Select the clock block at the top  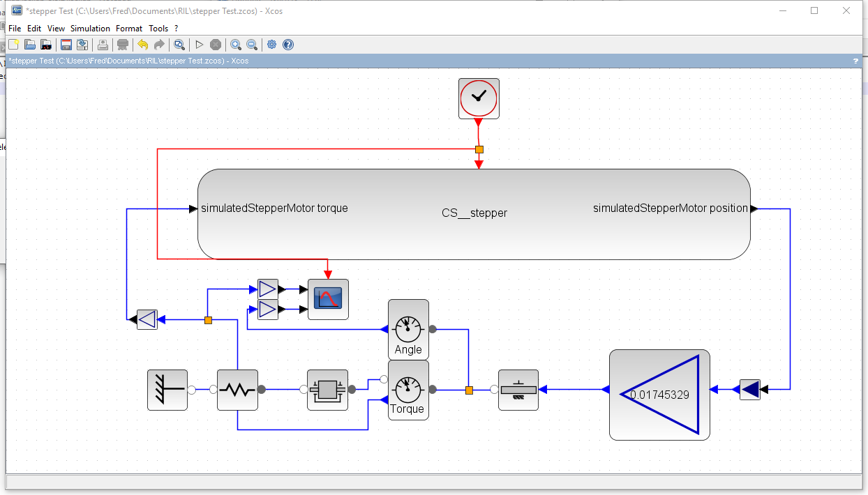coord(479,98)
